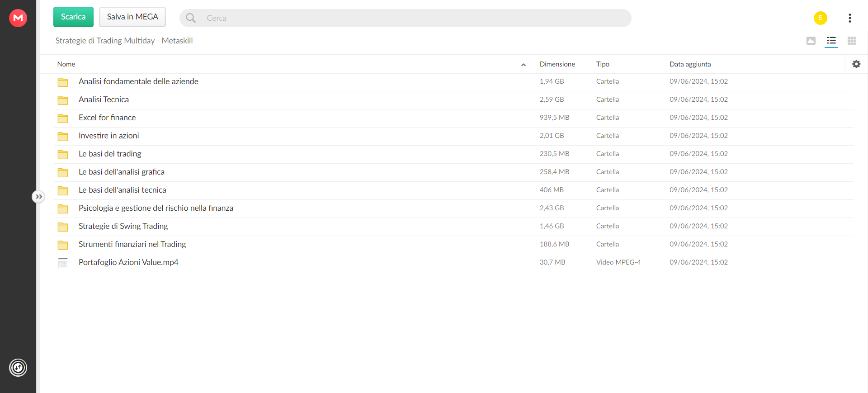868x393 pixels.
Task: Select the Le basi del trading name
Action: [x=110, y=154]
